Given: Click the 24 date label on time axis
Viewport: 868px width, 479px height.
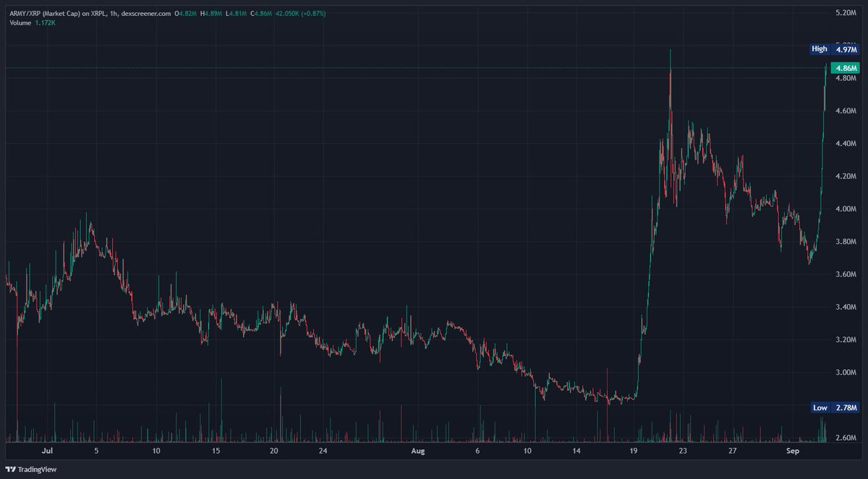Looking at the screenshot, I should (323, 450).
